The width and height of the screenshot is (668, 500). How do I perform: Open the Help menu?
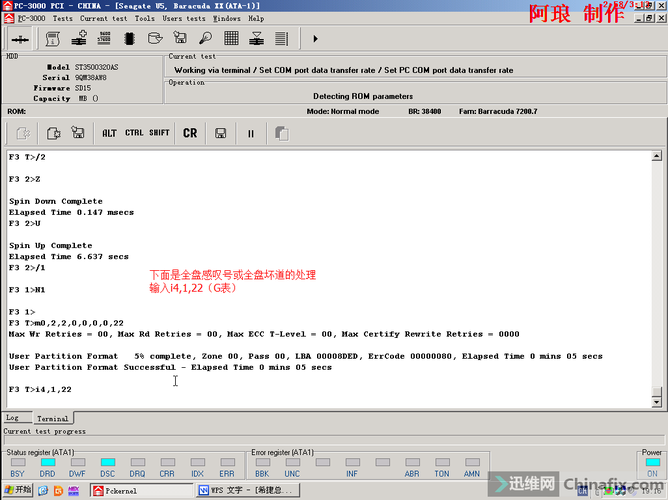click(256, 18)
